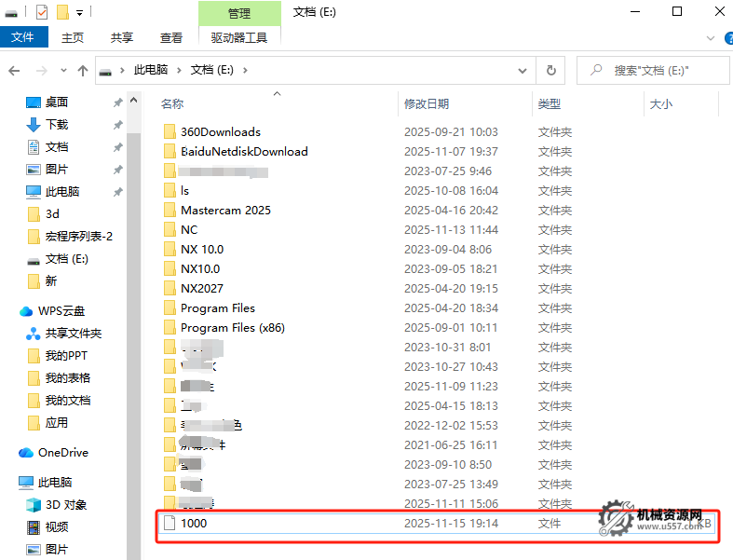Select the BaiduNetdiskDownload folder
Image resolution: width=733 pixels, height=560 pixels.
tap(244, 152)
